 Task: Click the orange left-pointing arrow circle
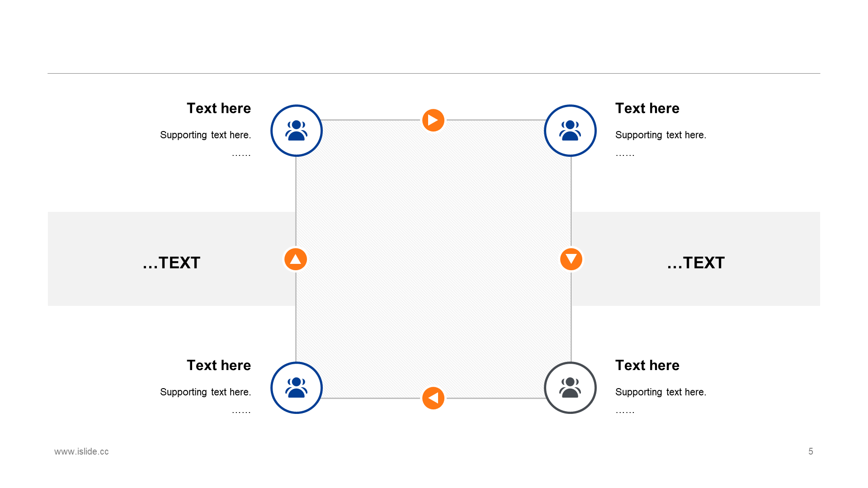click(433, 398)
